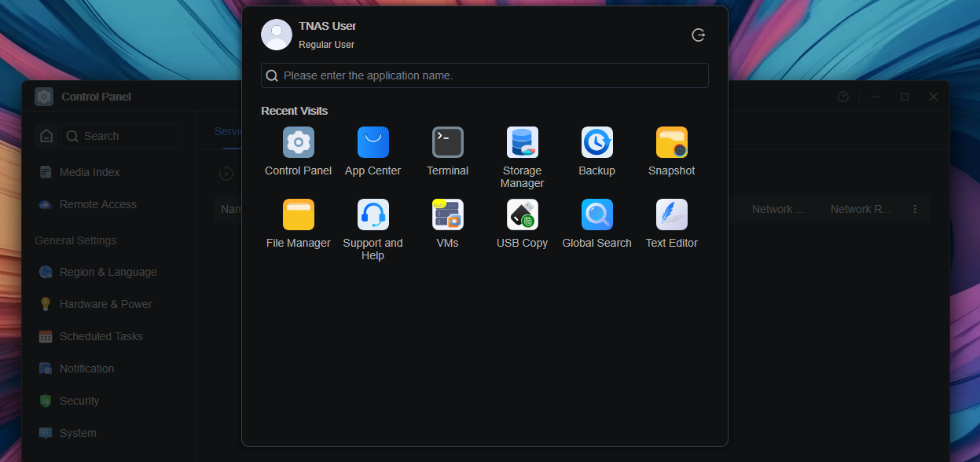
Task: Click the application name search field
Action: [485, 75]
